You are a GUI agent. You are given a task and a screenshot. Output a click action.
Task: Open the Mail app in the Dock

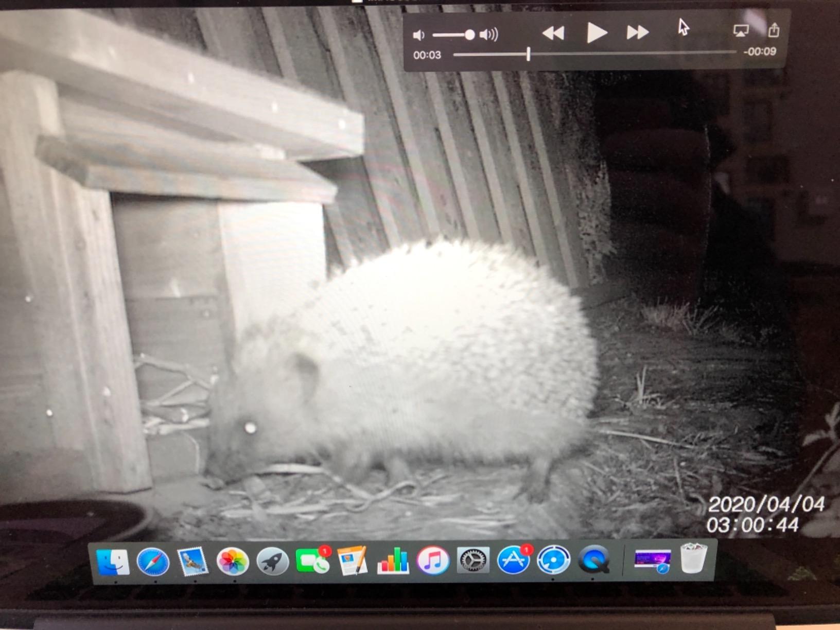192,562
